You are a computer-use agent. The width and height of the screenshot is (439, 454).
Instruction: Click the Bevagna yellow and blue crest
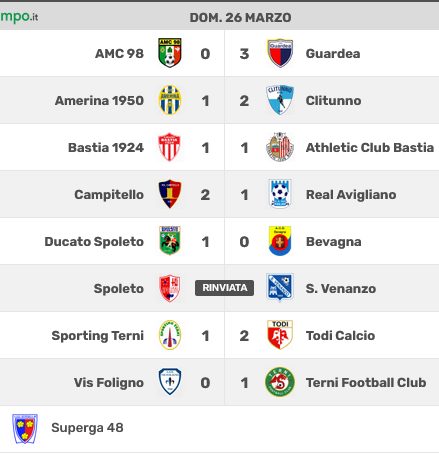tap(280, 241)
